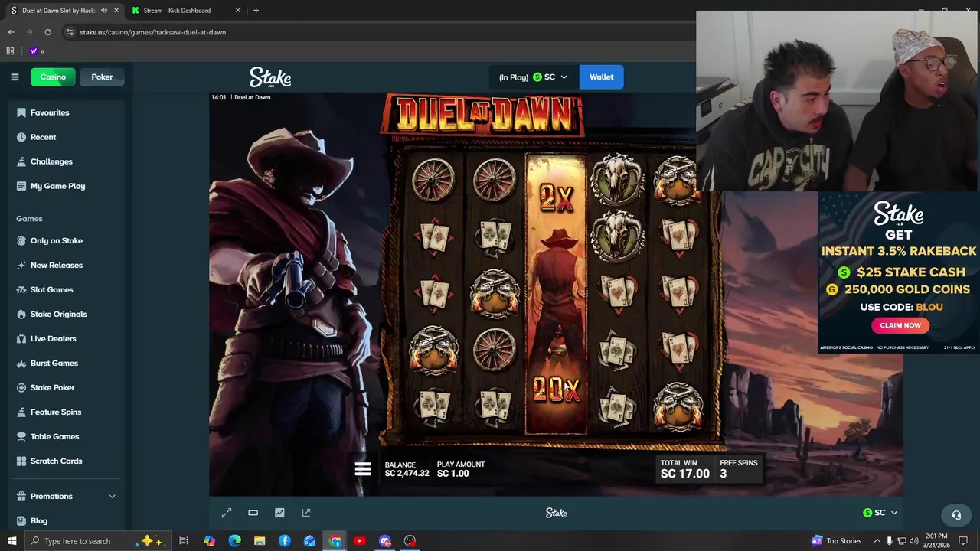Open the hamburger sidebar menu
The height and width of the screenshot is (551, 980).
click(x=15, y=77)
